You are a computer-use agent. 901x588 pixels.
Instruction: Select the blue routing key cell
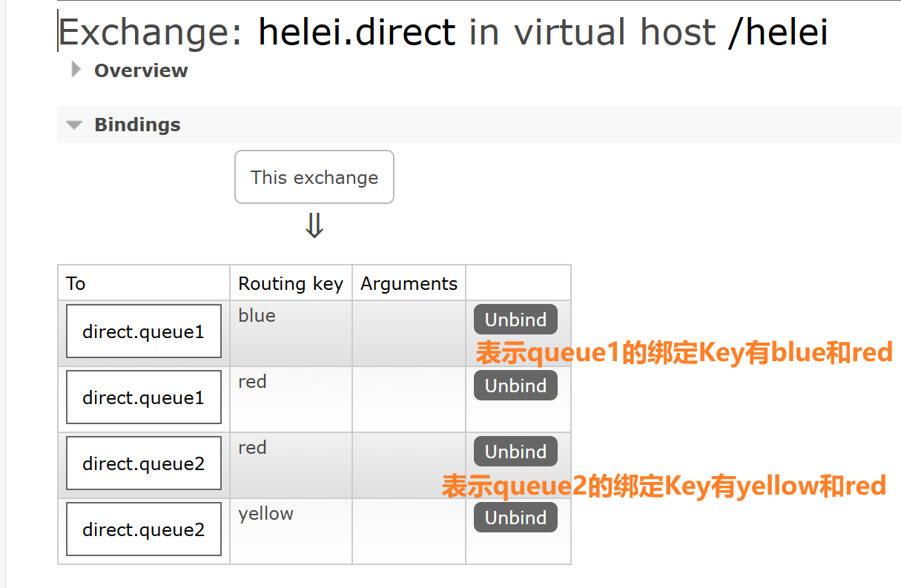coord(257,316)
